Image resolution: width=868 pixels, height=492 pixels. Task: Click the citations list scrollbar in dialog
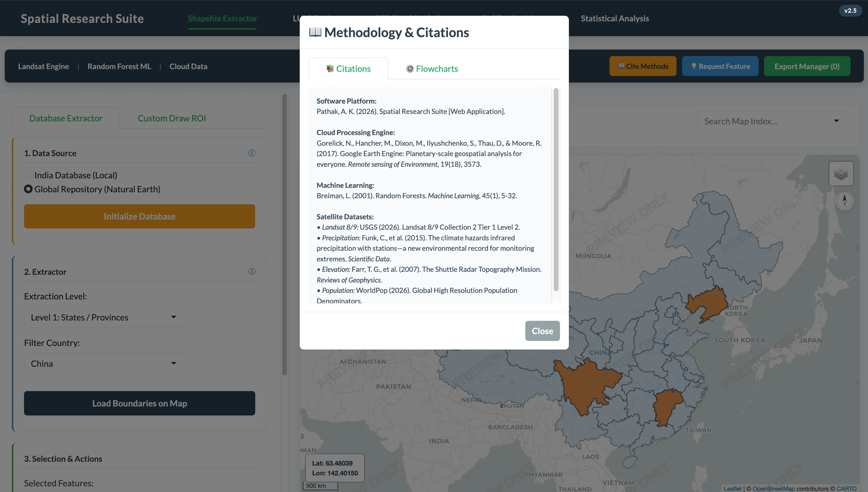tap(556, 189)
